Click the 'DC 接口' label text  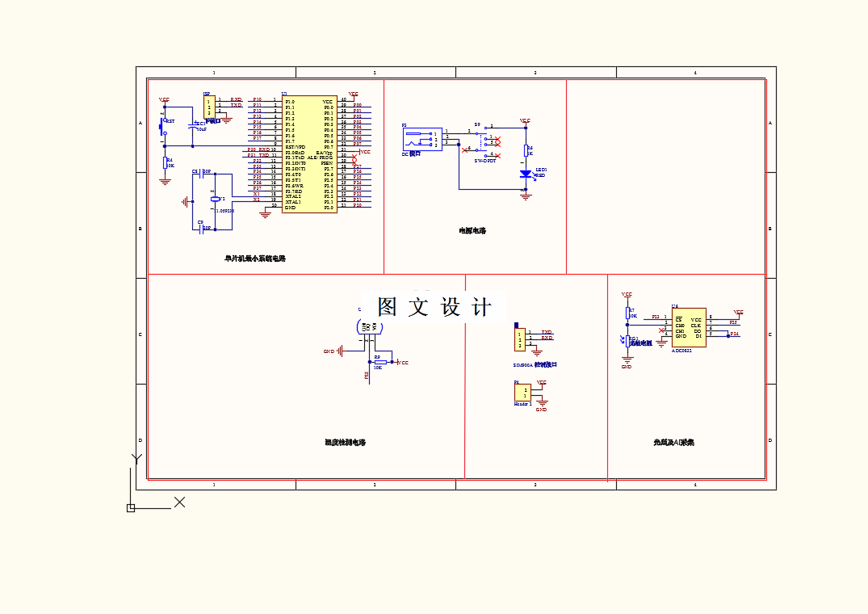click(411, 154)
